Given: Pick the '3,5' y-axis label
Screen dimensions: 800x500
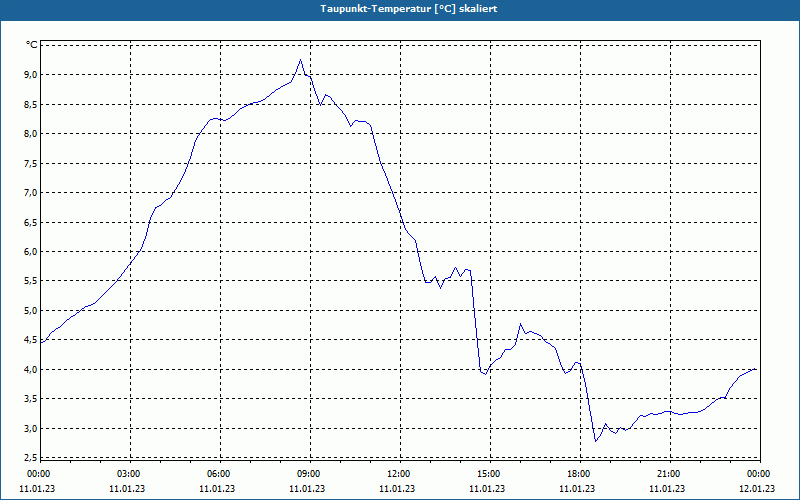Looking at the screenshot, I should click(x=31, y=398).
